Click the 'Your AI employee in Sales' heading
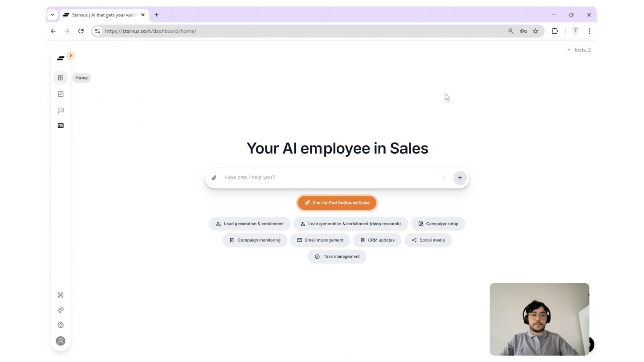This screenshot has width=644, height=362. click(337, 148)
